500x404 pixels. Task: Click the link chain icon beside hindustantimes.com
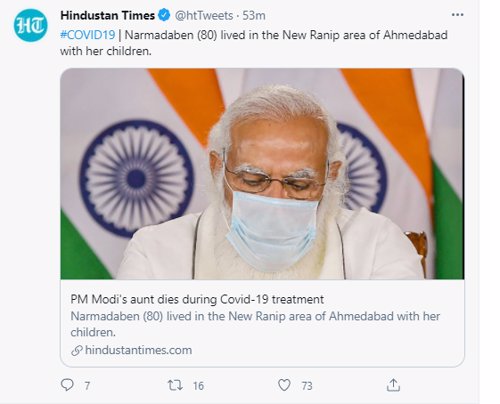point(77,350)
